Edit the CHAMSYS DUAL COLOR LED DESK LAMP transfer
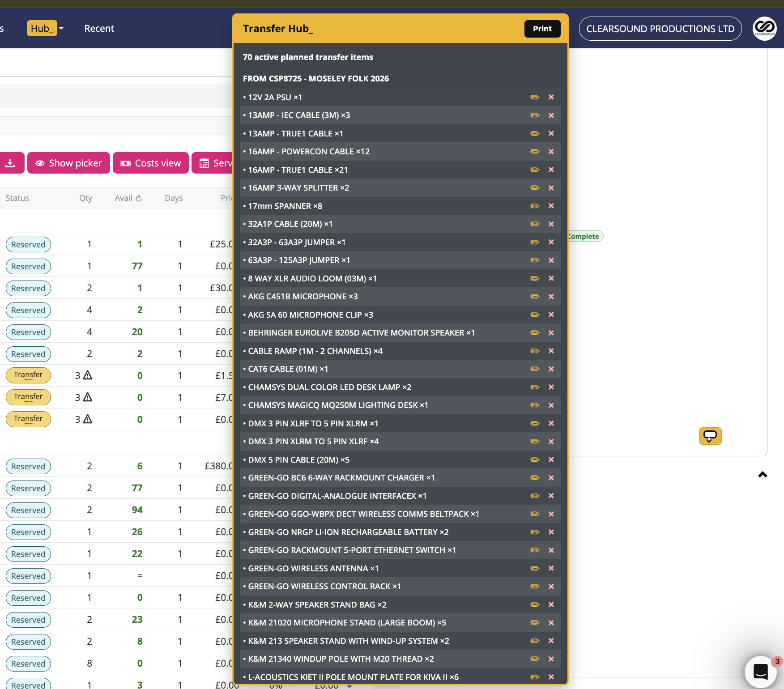Viewport: 784px width, 689px height. click(x=535, y=387)
